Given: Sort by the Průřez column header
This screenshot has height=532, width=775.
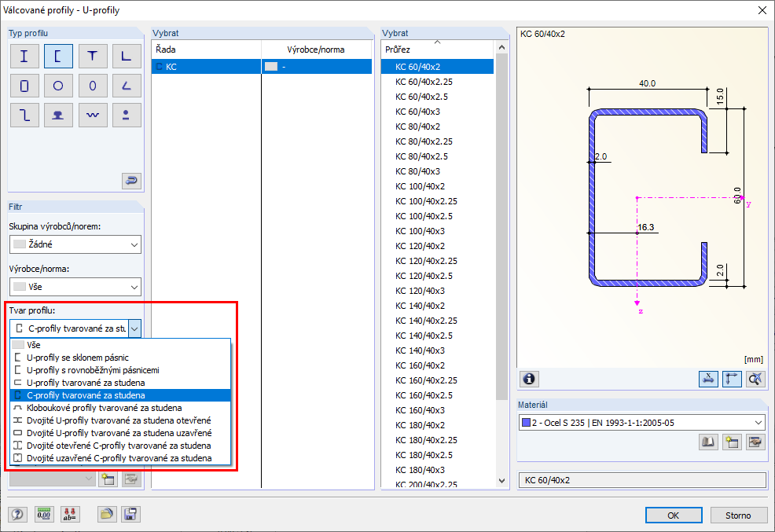Looking at the screenshot, I should click(438, 50).
